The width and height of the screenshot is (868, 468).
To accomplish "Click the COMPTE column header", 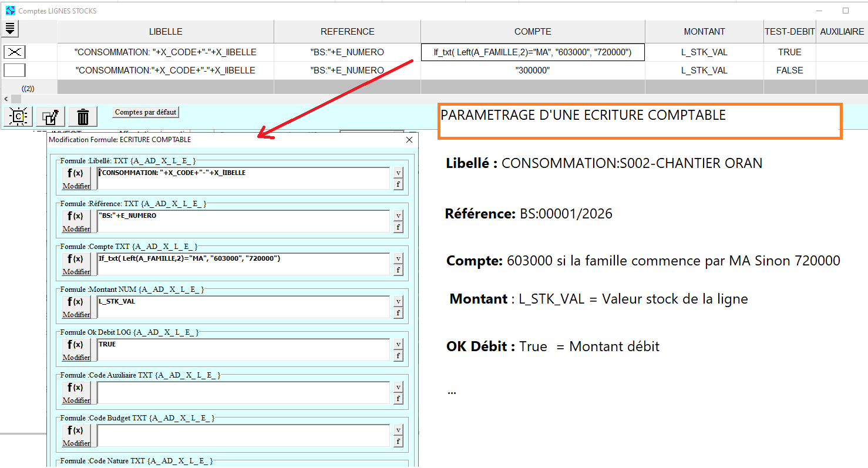I will [x=533, y=32].
